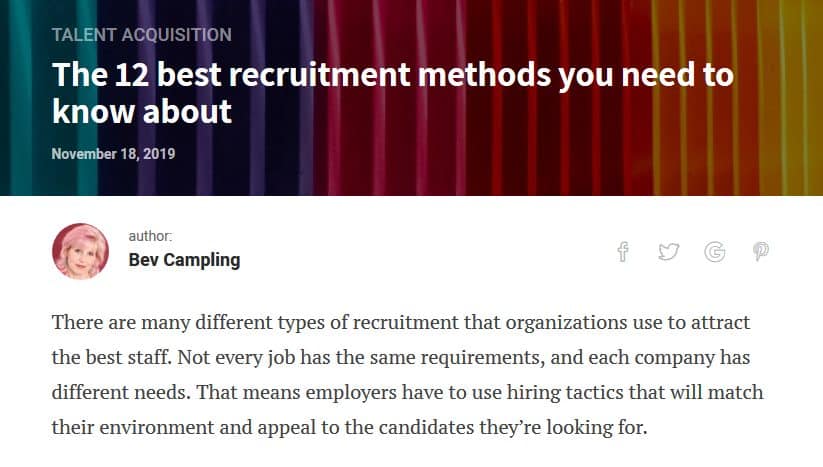
Task: Click the word "environment" in the paragraph
Action: click(x=144, y=427)
